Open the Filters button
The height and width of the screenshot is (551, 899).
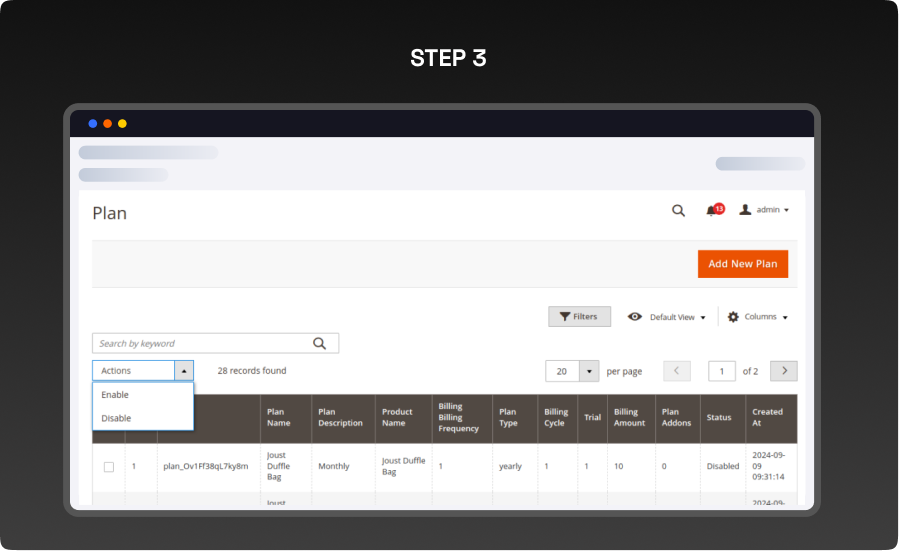(x=579, y=317)
